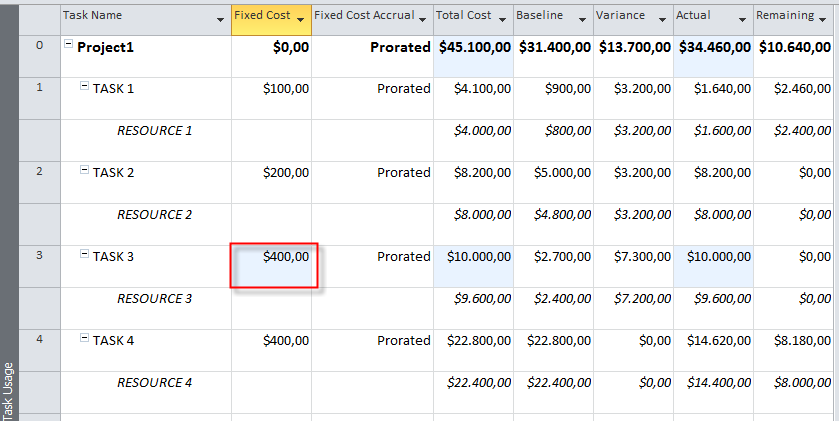Open the Variance column dropdown arrow
The width and height of the screenshot is (839, 421).
[x=663, y=20]
